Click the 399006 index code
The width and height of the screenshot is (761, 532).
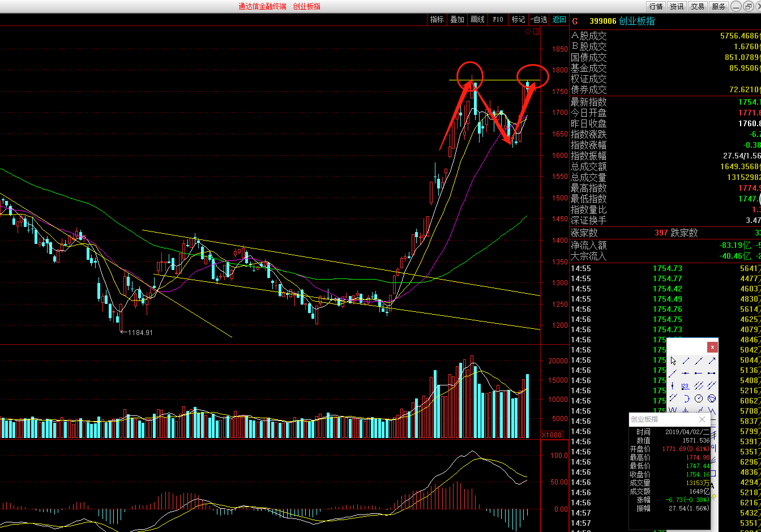pyautogui.click(x=602, y=22)
